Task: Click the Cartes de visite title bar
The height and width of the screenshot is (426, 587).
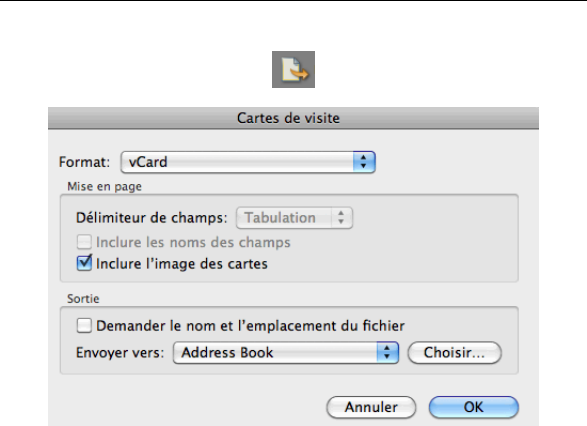Action: [x=294, y=118]
